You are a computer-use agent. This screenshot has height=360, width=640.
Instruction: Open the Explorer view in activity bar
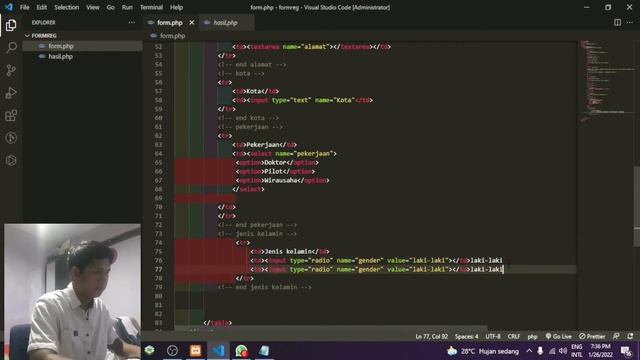pyautogui.click(x=11, y=25)
